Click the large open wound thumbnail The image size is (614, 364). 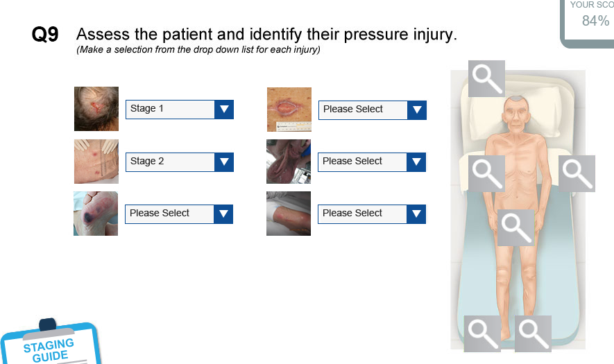[x=289, y=162]
